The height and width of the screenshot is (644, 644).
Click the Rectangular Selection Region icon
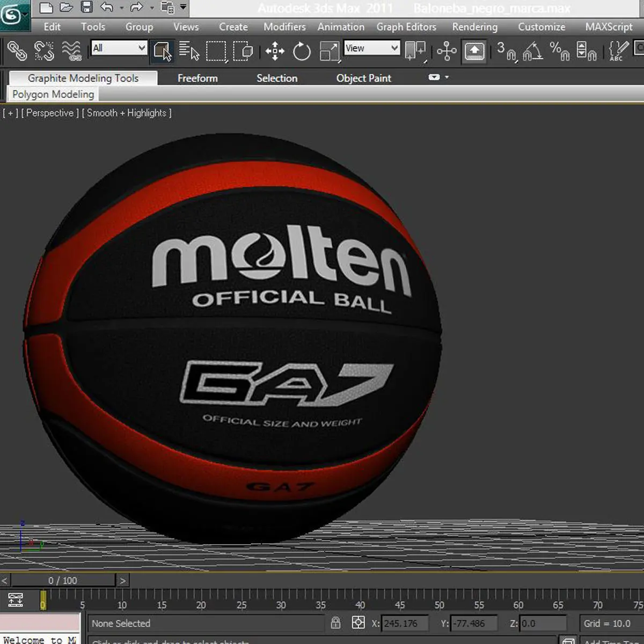tap(216, 52)
